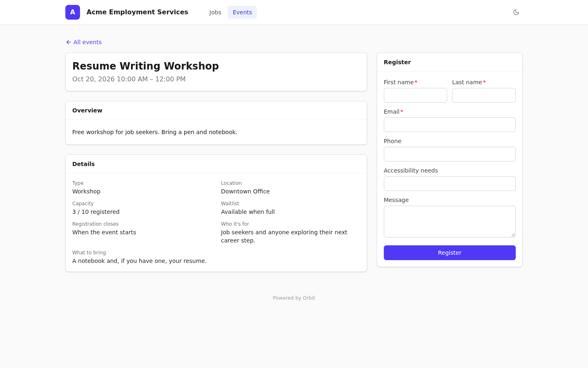Click the Message textarea resize handle
Image resolution: width=588 pixels, height=368 pixels.
[513, 235]
